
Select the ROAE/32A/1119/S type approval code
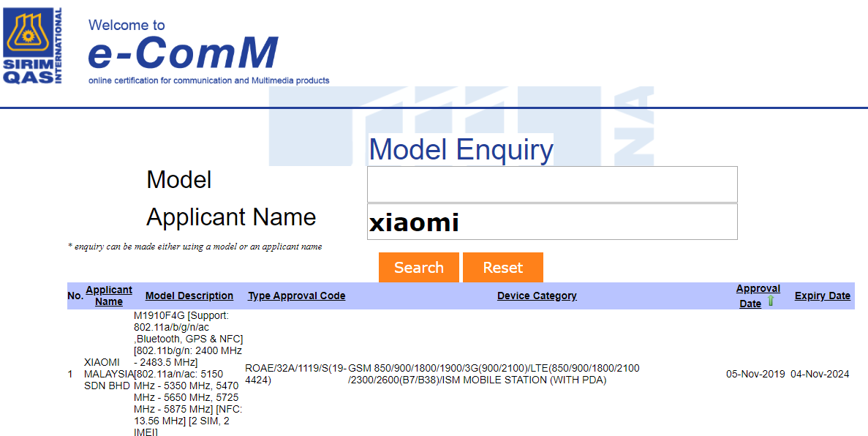pyautogui.click(x=295, y=374)
